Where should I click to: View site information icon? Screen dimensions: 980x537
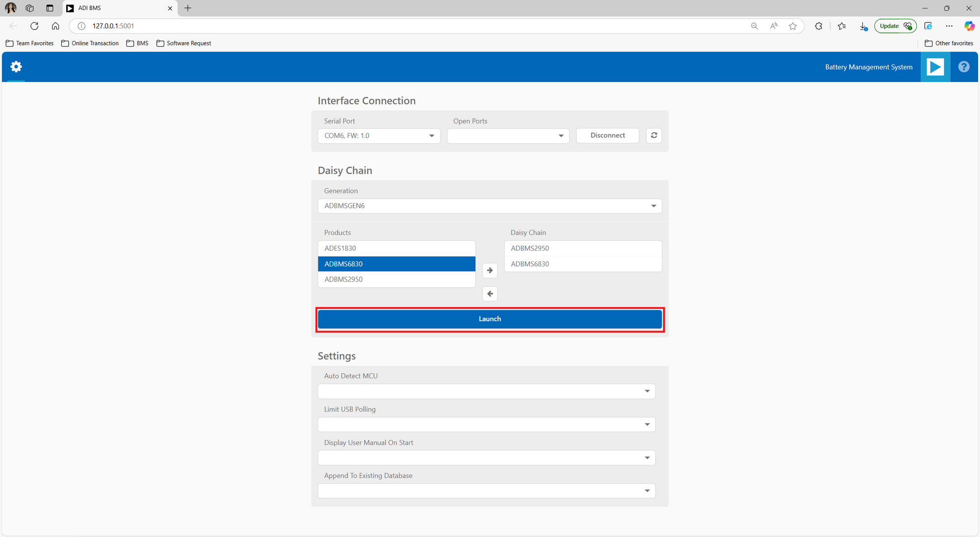click(82, 26)
